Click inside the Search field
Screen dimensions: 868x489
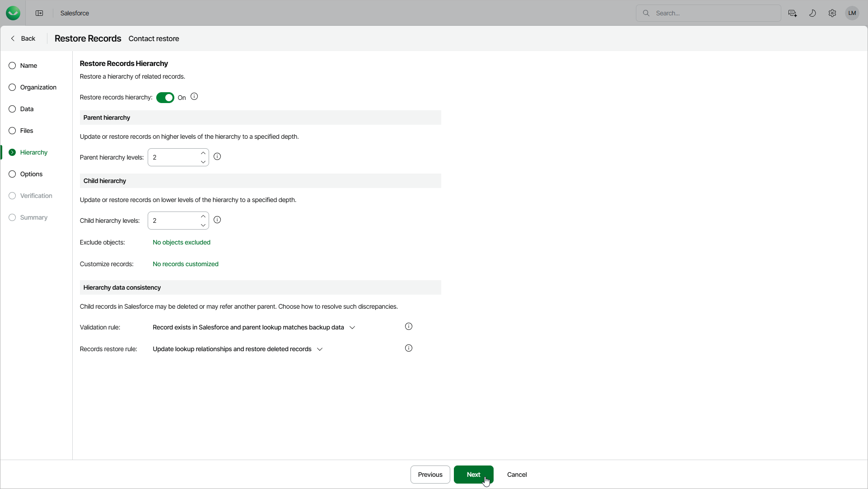(714, 13)
